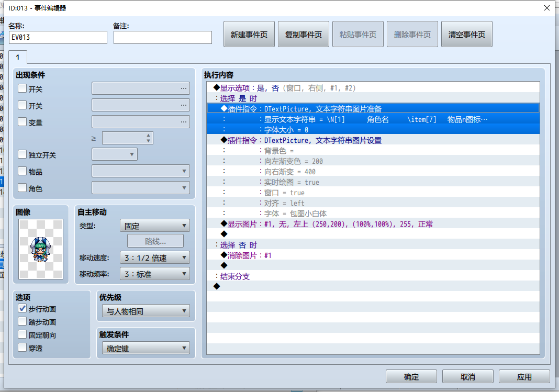
Task: Open the 变量 selector ellipsis field
Action: click(141, 121)
